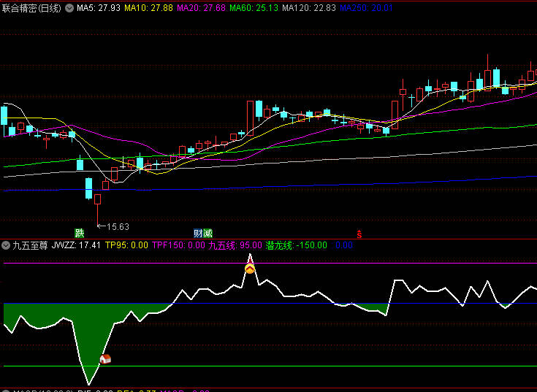Expand the 九五至尊 indicator dropdown arrow

point(7,246)
